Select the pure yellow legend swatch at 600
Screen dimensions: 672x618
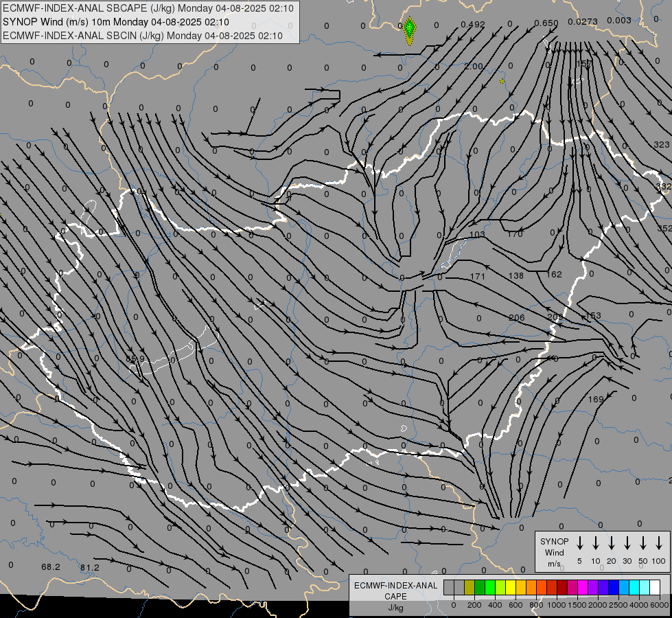click(511, 588)
